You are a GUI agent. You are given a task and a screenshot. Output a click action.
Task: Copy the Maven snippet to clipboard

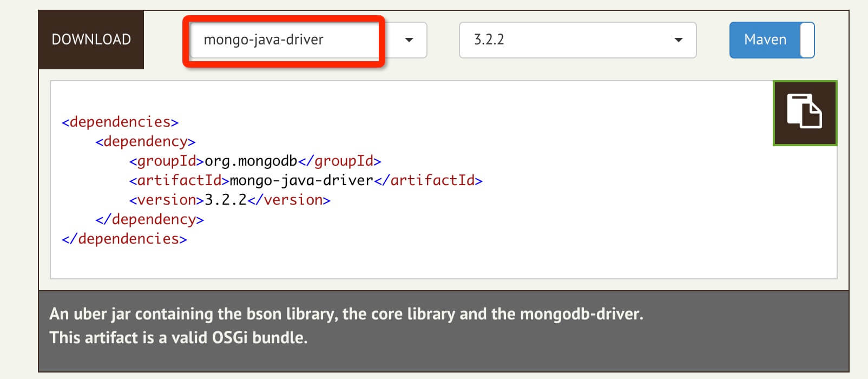pyautogui.click(x=805, y=113)
